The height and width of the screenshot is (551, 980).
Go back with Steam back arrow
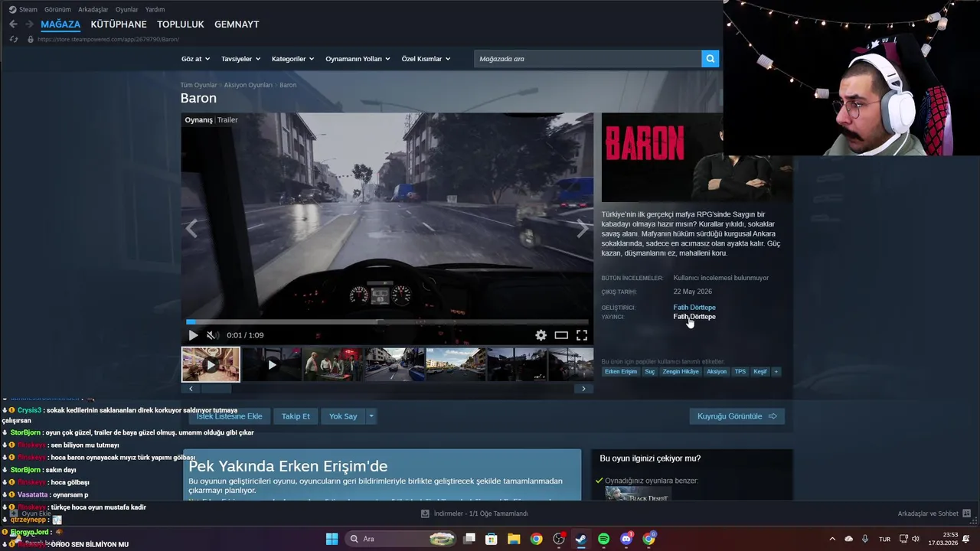[13, 24]
